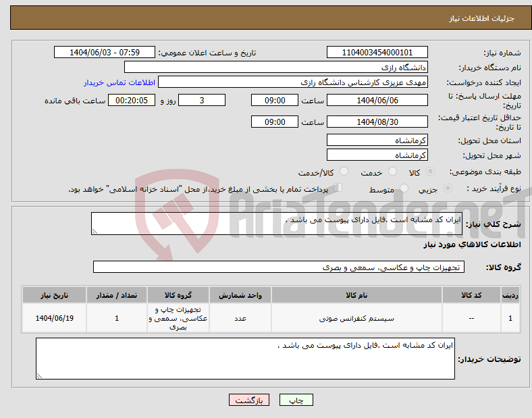Click the نام کالا column header
Viewport: 532px width, 418px height.
(356, 295)
